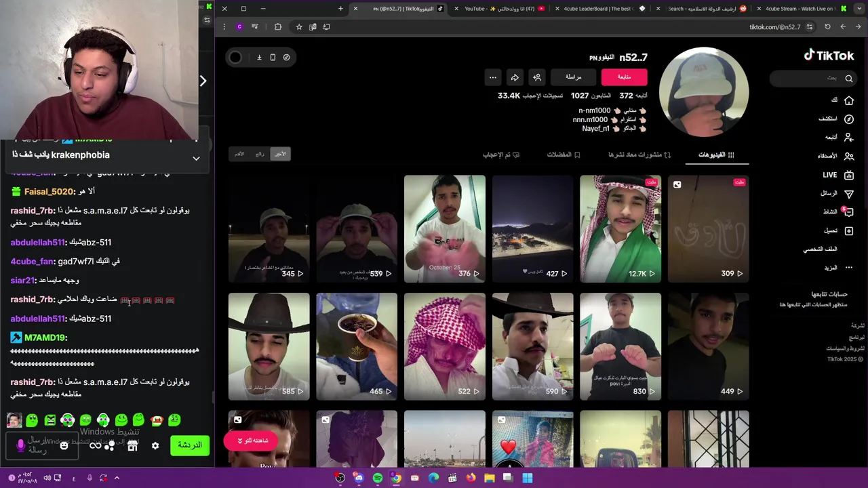Switch to the Liked (تم الإعجاب) tab
This screenshot has height=488, width=868.
click(x=500, y=155)
